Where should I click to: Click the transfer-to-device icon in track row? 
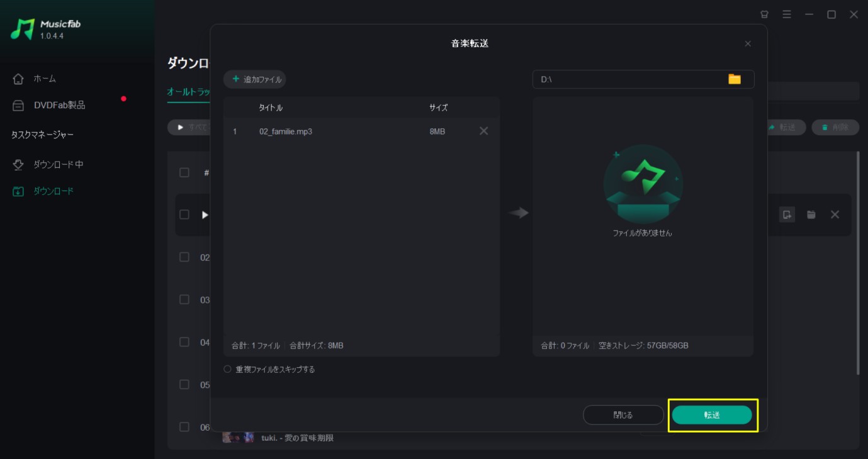pos(787,214)
